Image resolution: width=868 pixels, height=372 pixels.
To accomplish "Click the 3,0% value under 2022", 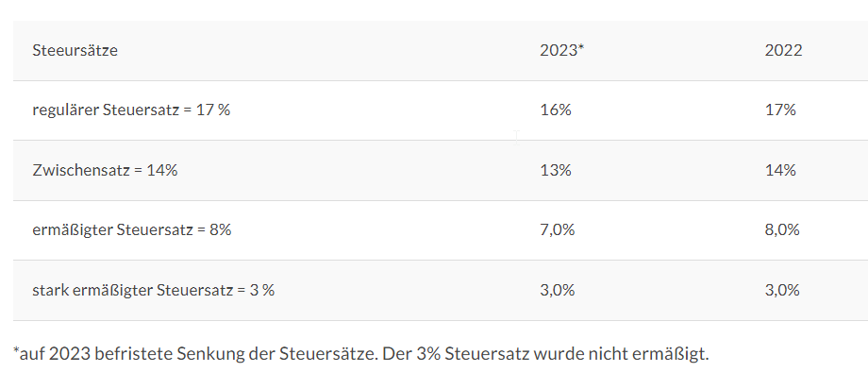I will pos(782,290).
